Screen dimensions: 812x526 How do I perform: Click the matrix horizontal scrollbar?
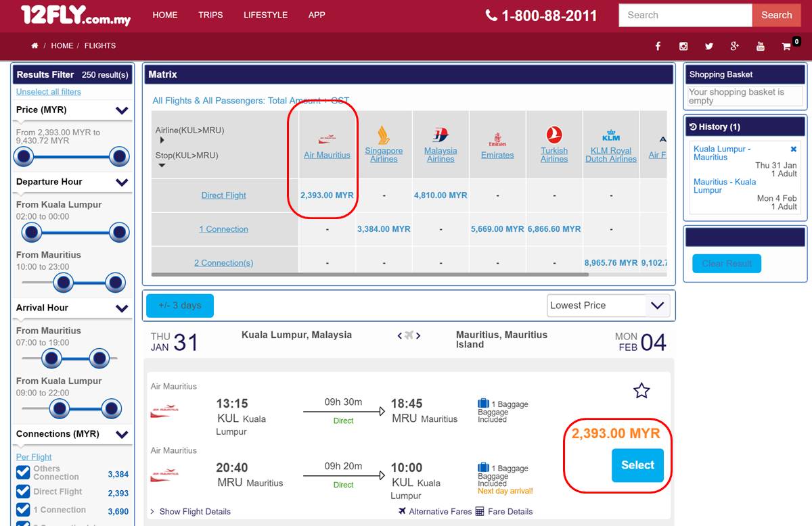point(370,274)
